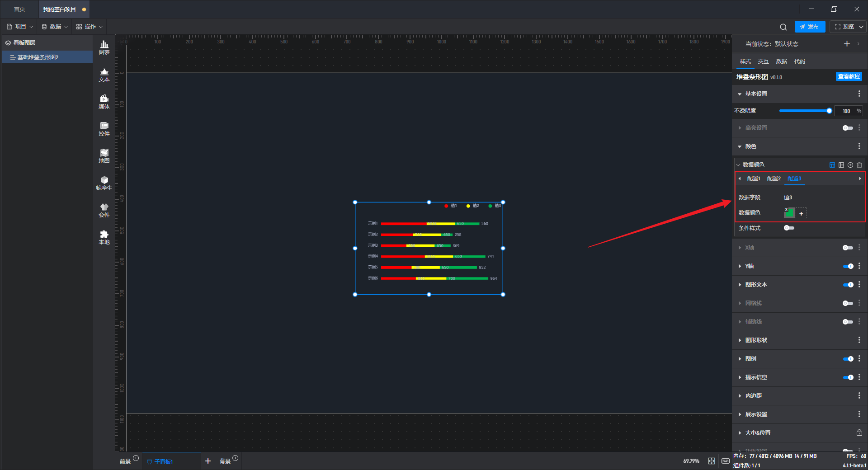Open the 本地 local component panel

click(104, 237)
